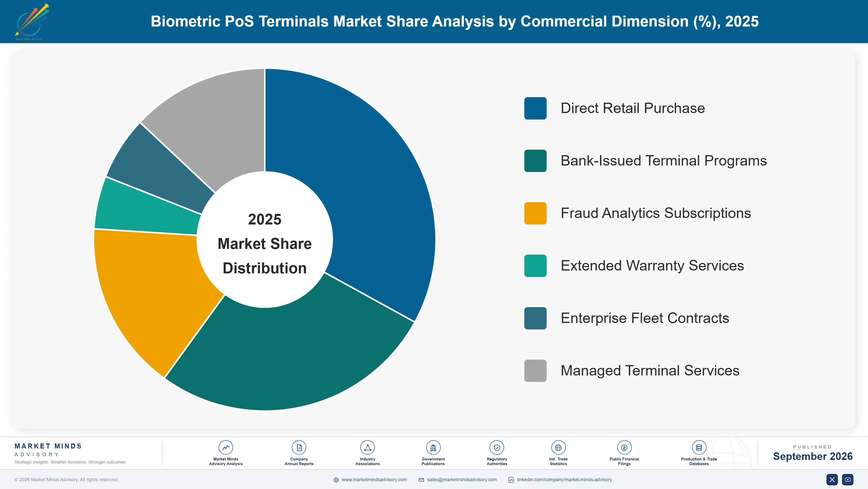Viewport: 868px width, 489px height.
Task: Click the chart title in header
Action: pos(455,21)
